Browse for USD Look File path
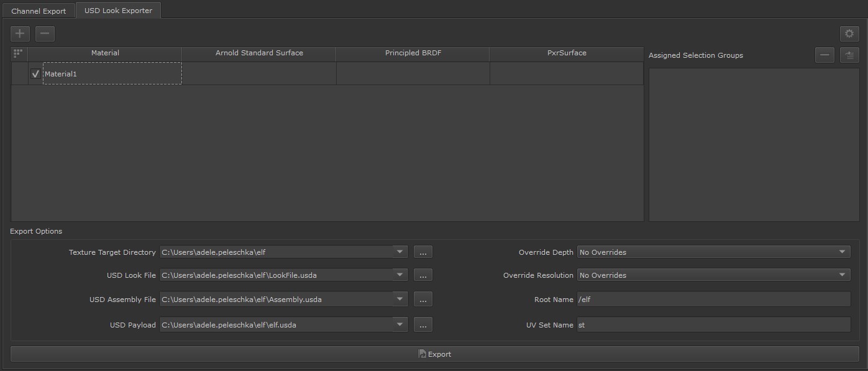The image size is (868, 371). pos(423,275)
